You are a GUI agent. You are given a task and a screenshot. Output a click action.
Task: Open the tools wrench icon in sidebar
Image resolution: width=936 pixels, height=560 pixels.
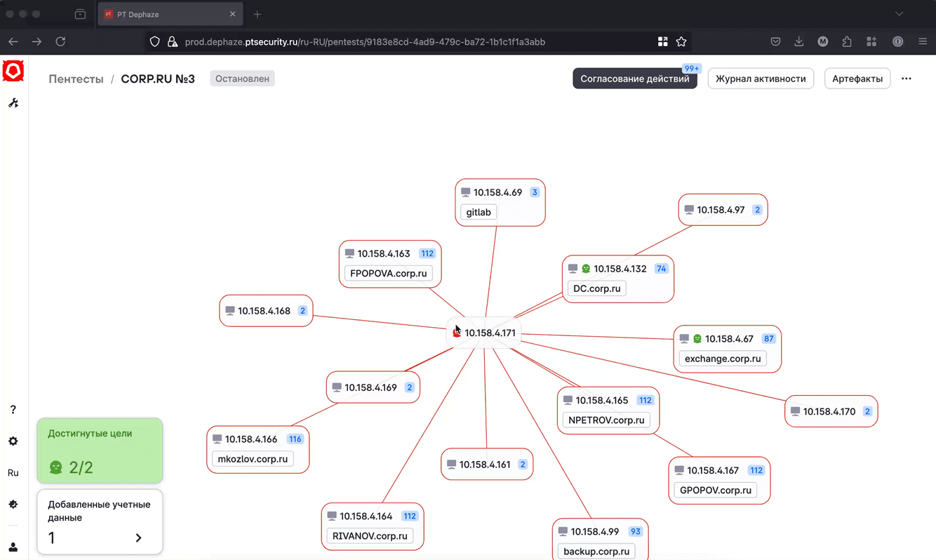tap(13, 103)
